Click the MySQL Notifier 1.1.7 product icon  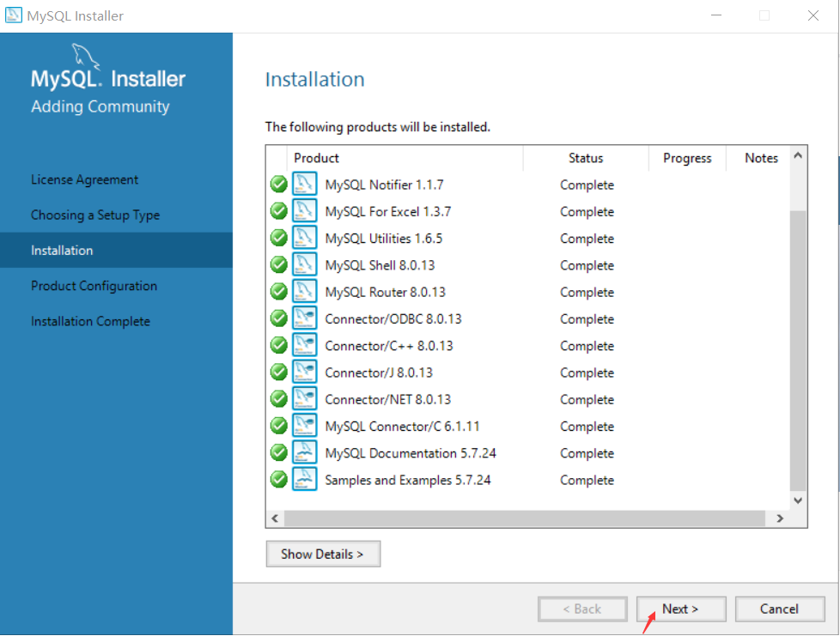tap(304, 184)
